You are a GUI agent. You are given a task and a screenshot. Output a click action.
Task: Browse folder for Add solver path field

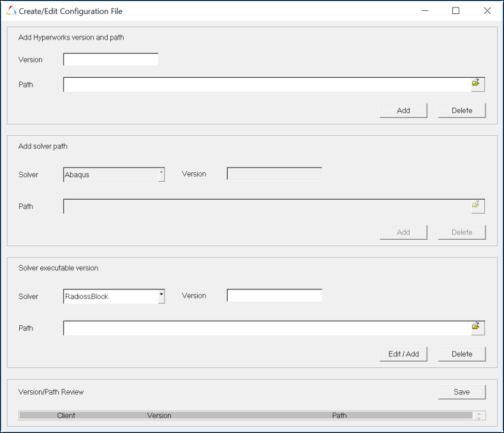(x=478, y=206)
